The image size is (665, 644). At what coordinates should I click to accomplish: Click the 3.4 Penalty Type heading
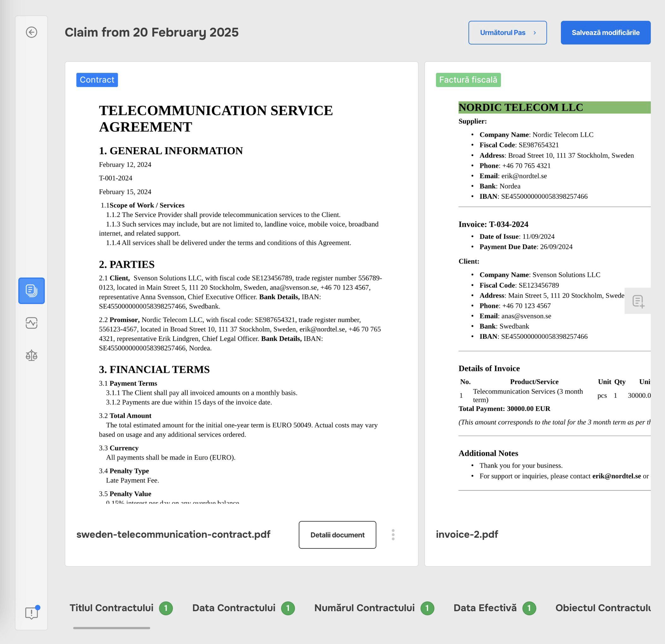click(124, 471)
